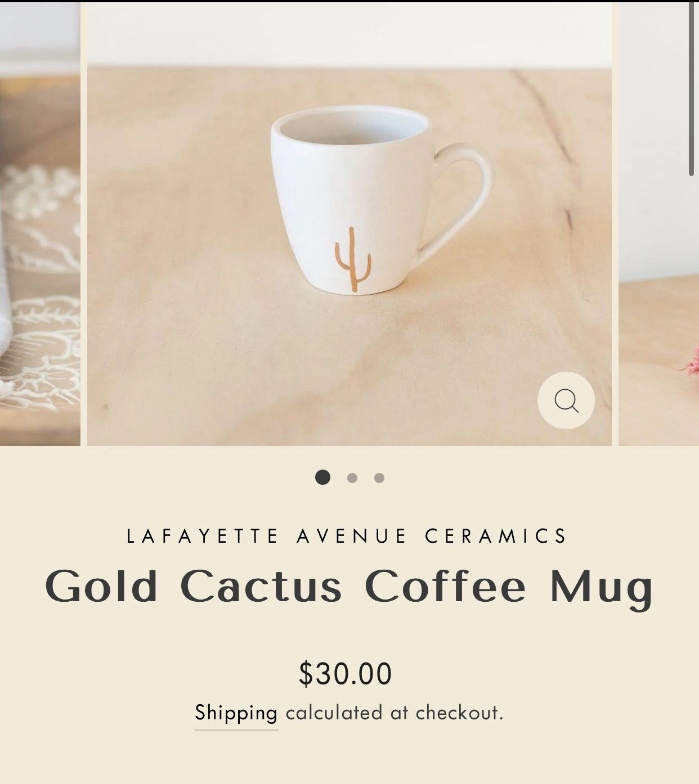Image resolution: width=699 pixels, height=784 pixels.
Task: Click the 'calculated at checkout' text
Action: click(x=394, y=713)
